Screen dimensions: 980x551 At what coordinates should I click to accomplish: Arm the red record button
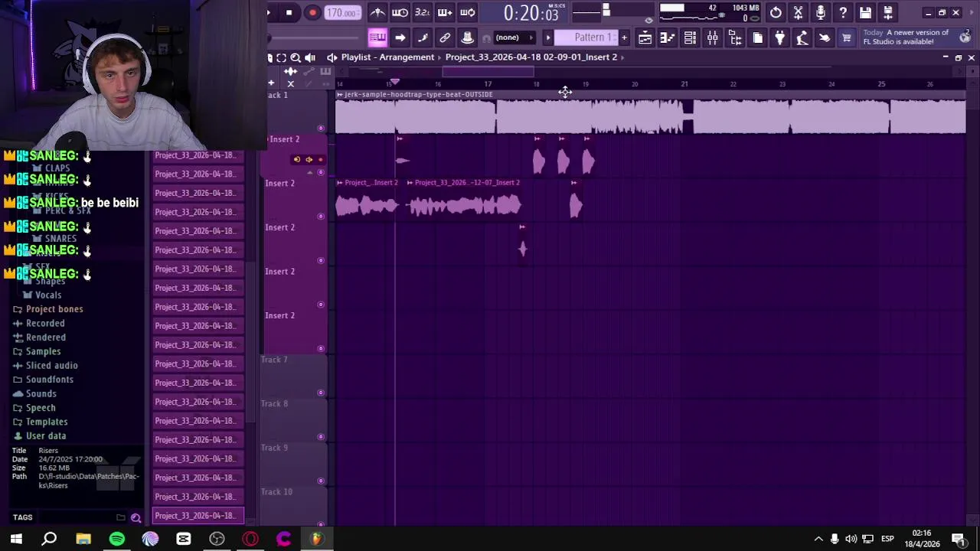pyautogui.click(x=312, y=12)
